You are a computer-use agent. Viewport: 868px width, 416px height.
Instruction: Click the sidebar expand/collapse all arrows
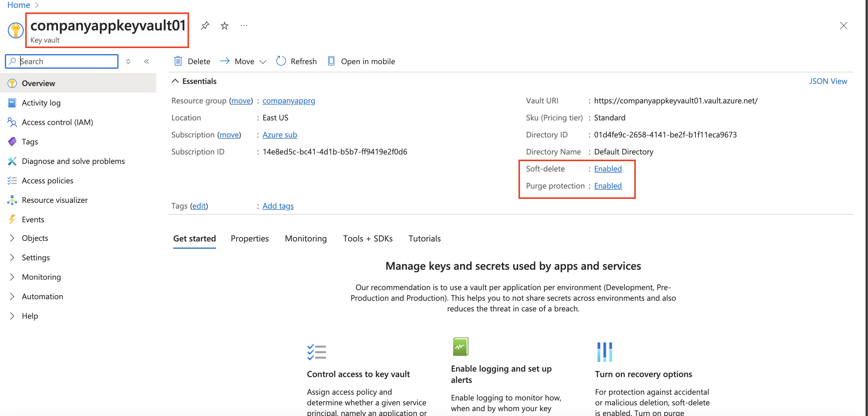128,61
